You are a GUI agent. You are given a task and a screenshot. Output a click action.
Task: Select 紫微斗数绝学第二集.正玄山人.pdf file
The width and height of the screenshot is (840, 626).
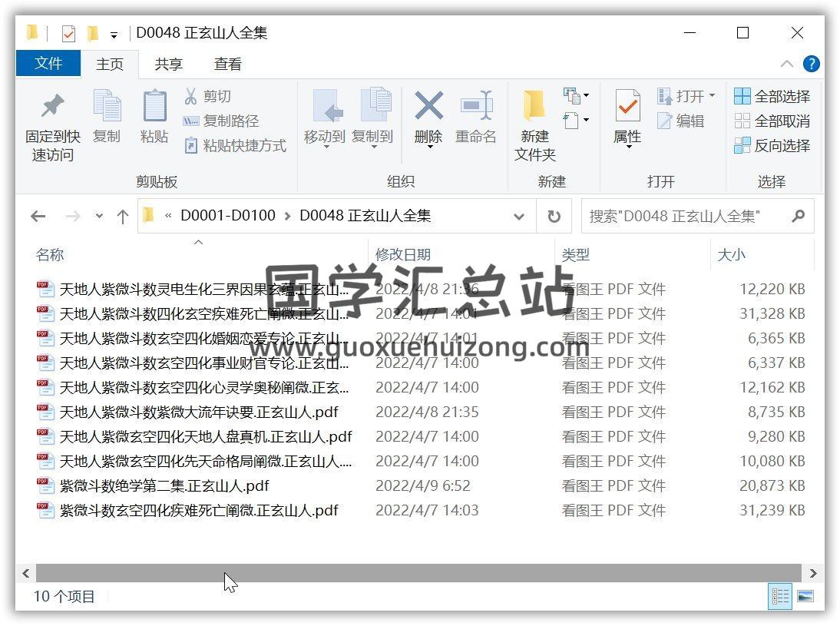[164, 486]
